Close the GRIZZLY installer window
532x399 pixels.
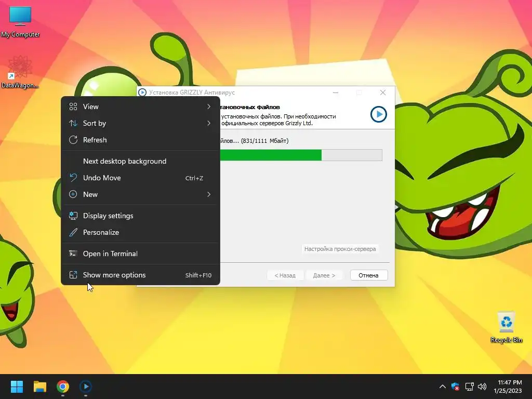tap(383, 92)
